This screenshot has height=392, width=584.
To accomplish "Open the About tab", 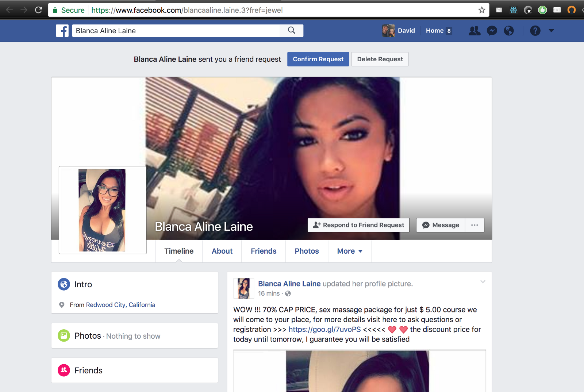I will point(222,251).
